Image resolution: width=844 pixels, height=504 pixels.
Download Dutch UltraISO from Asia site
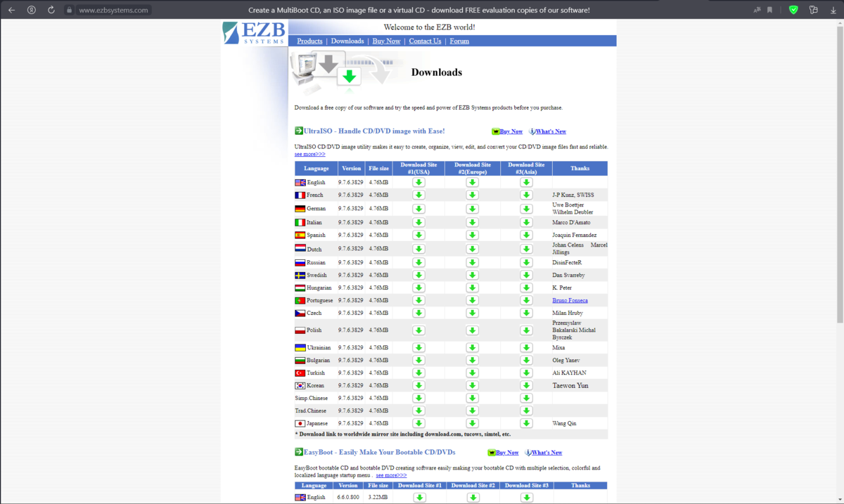(x=526, y=249)
